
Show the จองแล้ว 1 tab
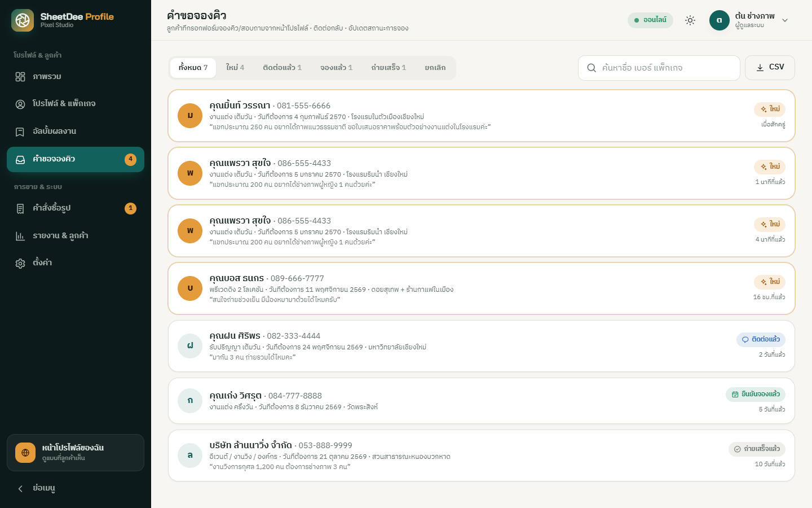(x=337, y=68)
